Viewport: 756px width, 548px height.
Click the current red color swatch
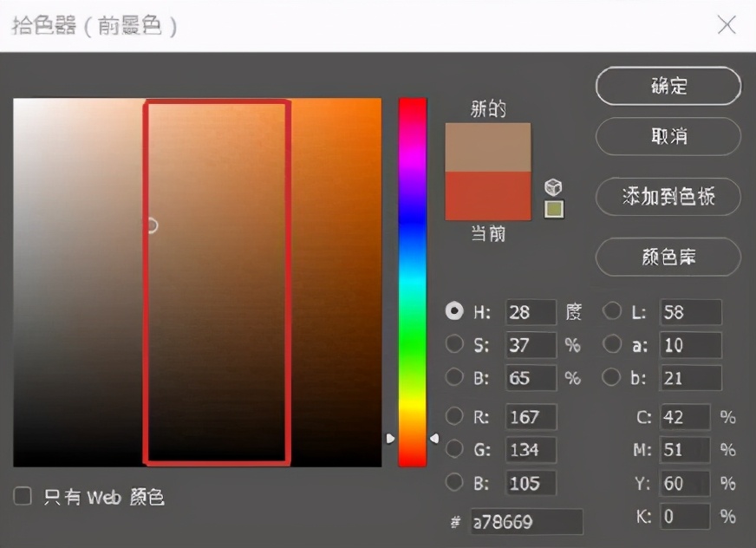[x=487, y=195]
